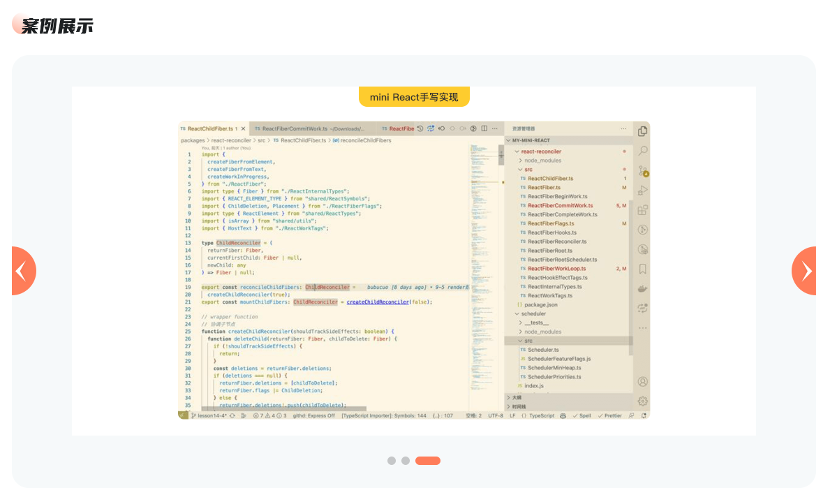The image size is (837, 504).
Task: Open Explorer panel more actions ellipsis
Action: pyautogui.click(x=623, y=128)
